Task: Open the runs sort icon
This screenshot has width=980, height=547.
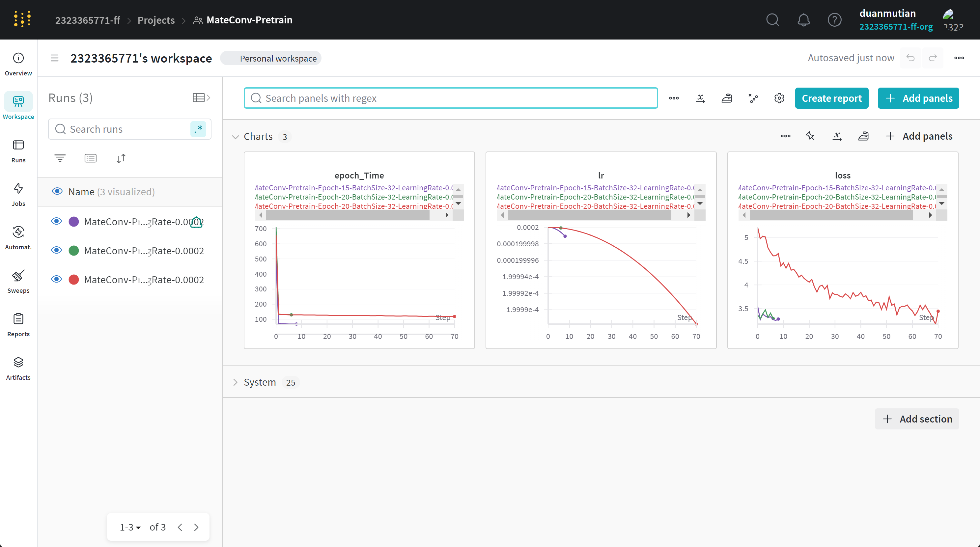Action: click(x=121, y=158)
